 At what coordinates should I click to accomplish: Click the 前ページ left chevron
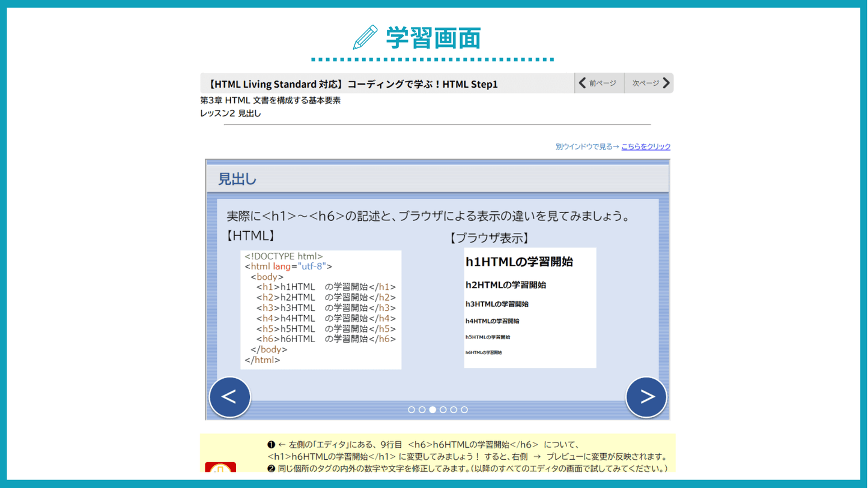[582, 83]
